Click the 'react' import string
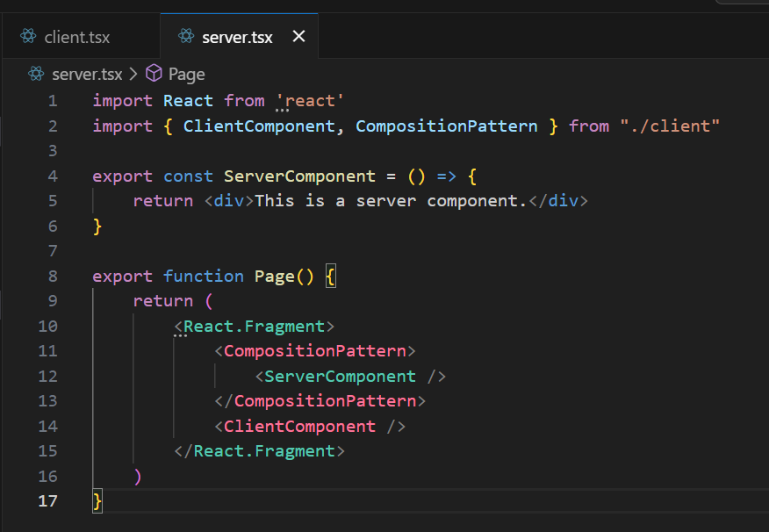Screen dimensions: 769x532 [311, 101]
